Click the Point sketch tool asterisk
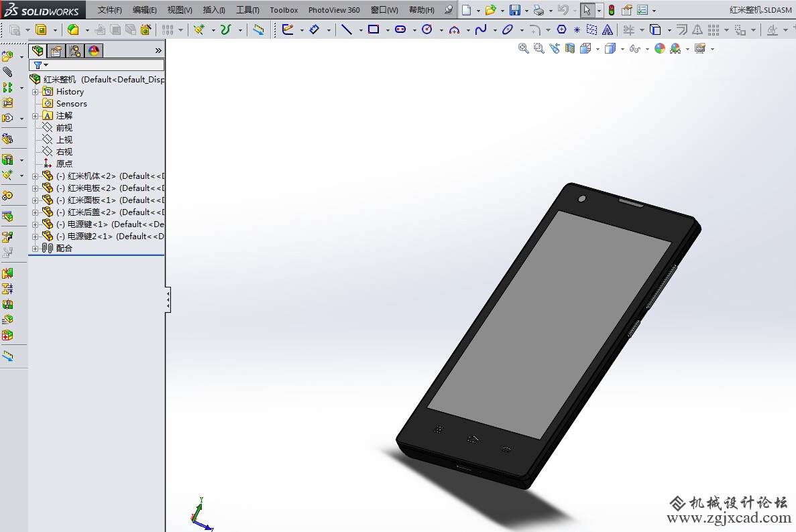 (577, 30)
